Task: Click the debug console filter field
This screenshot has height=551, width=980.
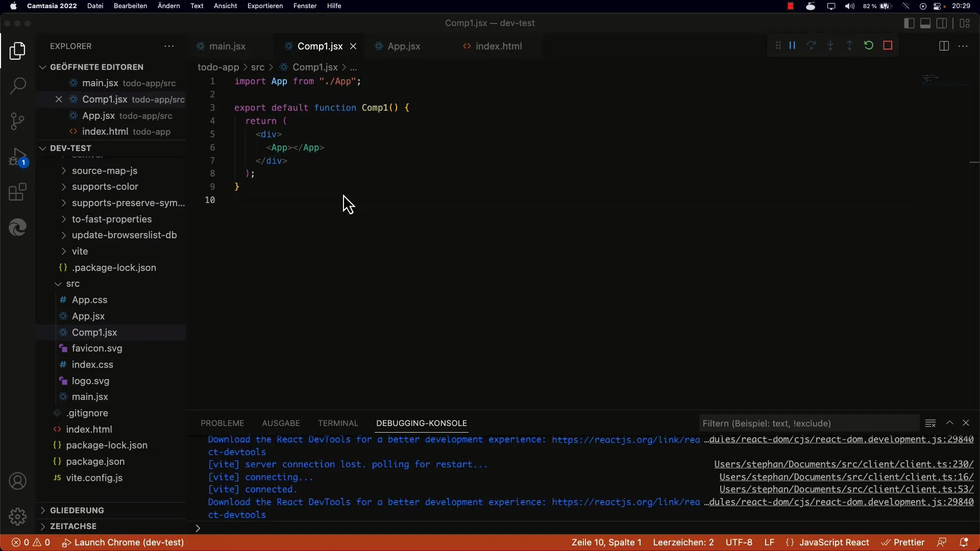Action: [x=808, y=423]
